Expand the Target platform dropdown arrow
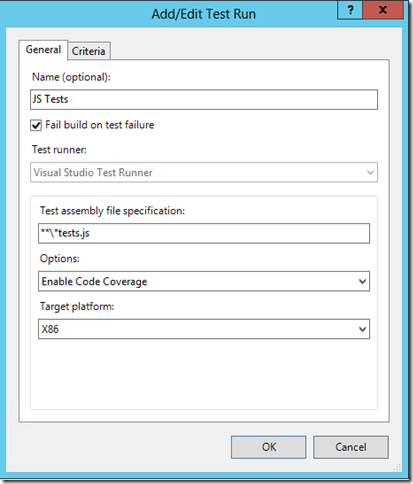The height and width of the screenshot is (484, 413). [x=362, y=329]
